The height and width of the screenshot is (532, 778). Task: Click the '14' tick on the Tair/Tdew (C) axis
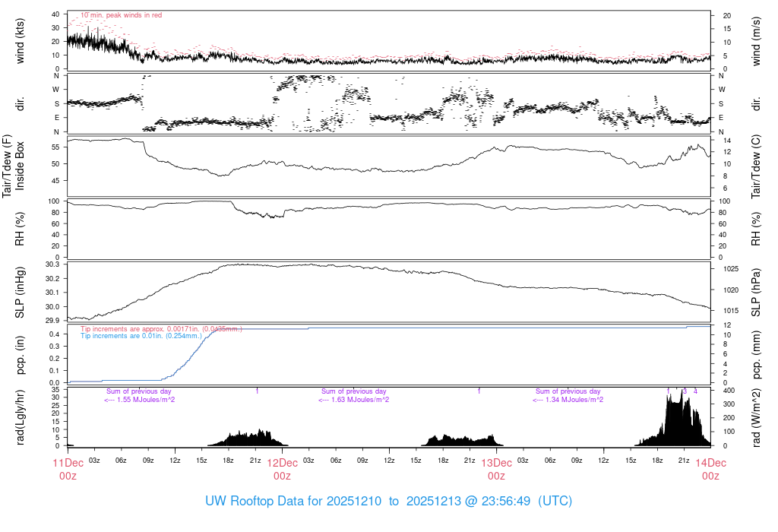[x=727, y=141]
